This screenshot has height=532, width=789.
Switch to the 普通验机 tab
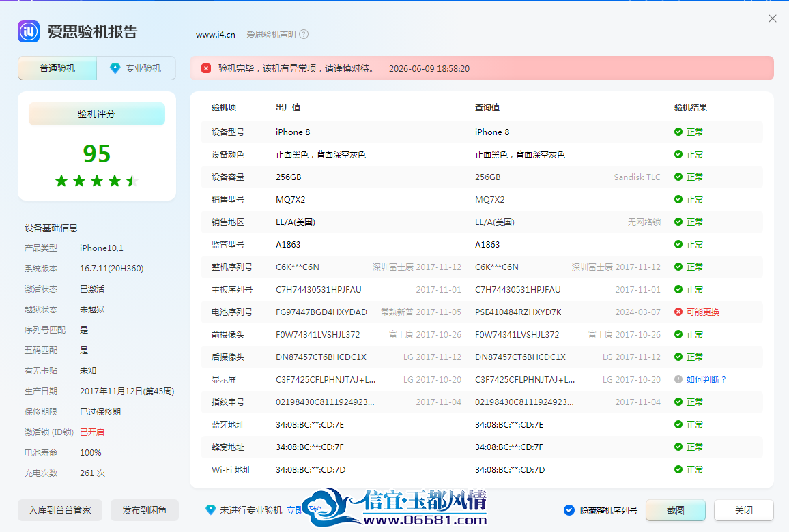coord(57,68)
